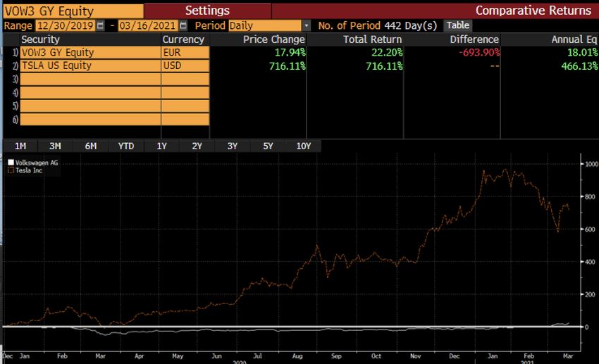Set chart range to 5Y
The image size is (599, 364).
[268, 146]
